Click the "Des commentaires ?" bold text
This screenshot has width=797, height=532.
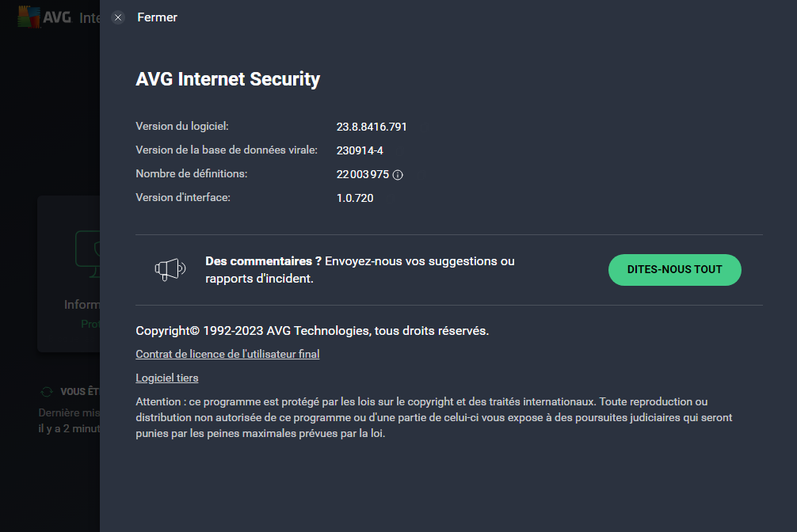pos(263,260)
